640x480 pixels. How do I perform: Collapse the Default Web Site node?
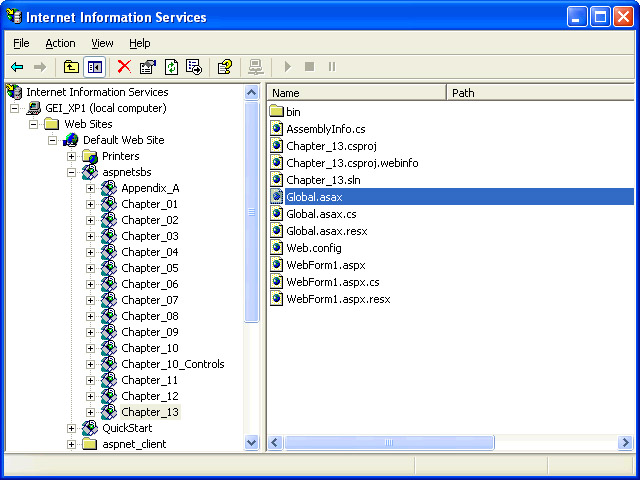pos(52,140)
